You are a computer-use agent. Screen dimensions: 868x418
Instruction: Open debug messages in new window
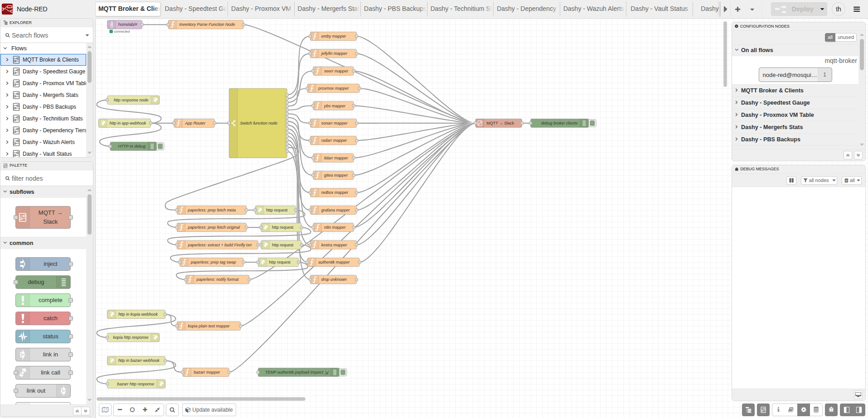pos(858,394)
